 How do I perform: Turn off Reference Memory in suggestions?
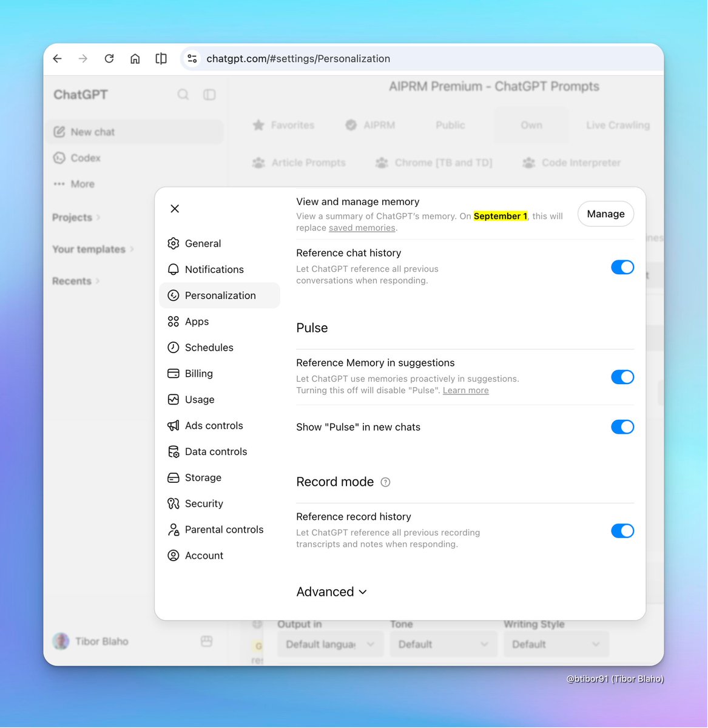622,377
